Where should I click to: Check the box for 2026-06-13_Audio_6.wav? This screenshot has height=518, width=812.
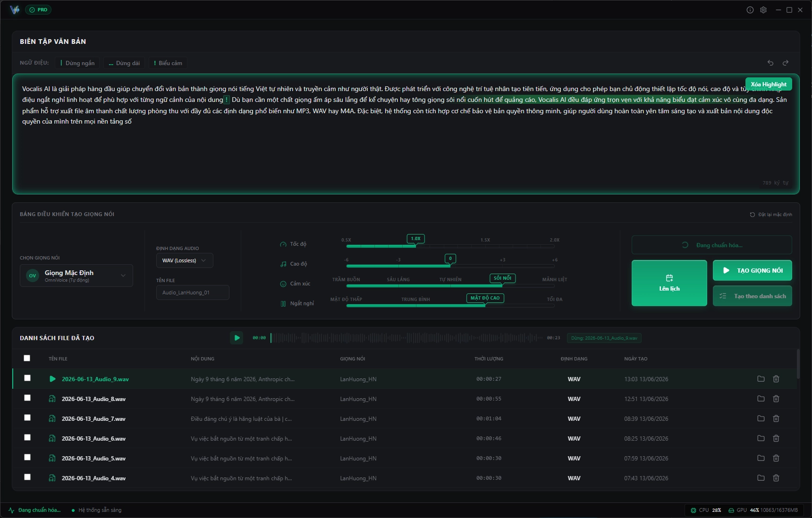coord(27,437)
